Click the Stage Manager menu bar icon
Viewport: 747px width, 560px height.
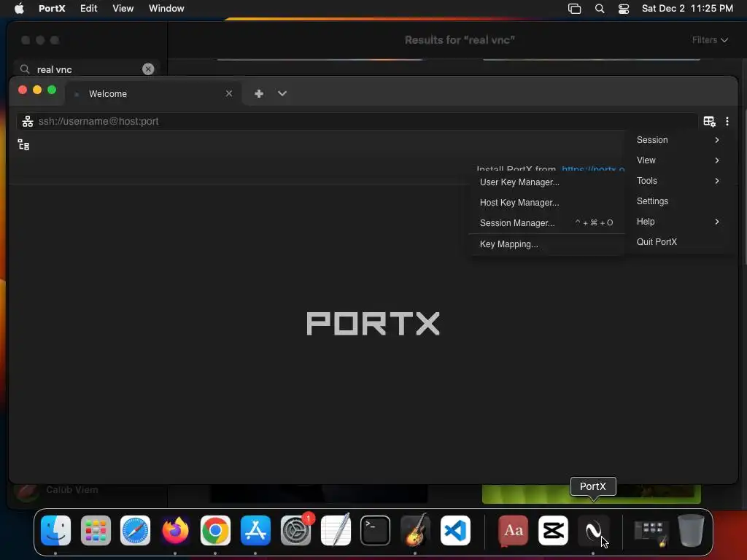click(575, 9)
